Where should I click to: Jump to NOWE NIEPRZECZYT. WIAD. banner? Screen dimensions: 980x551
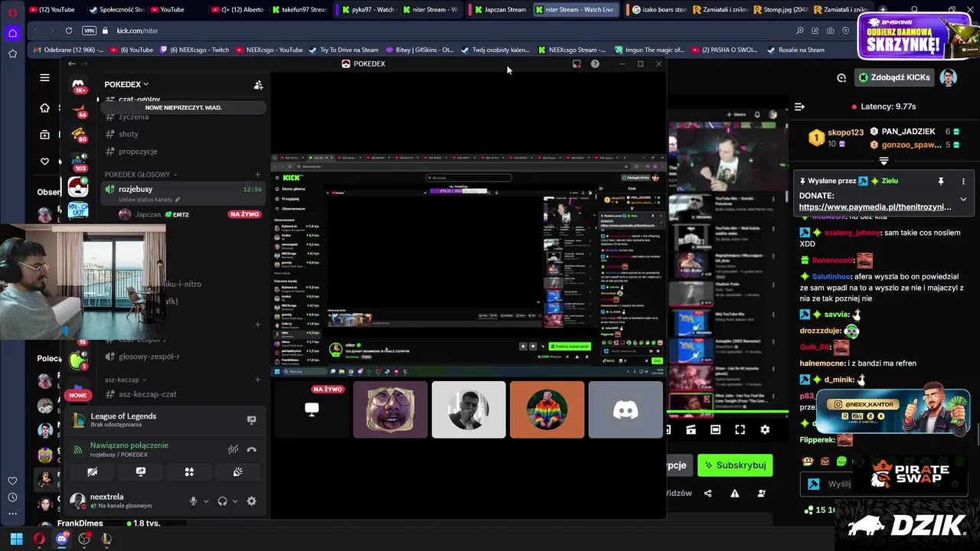point(183,107)
